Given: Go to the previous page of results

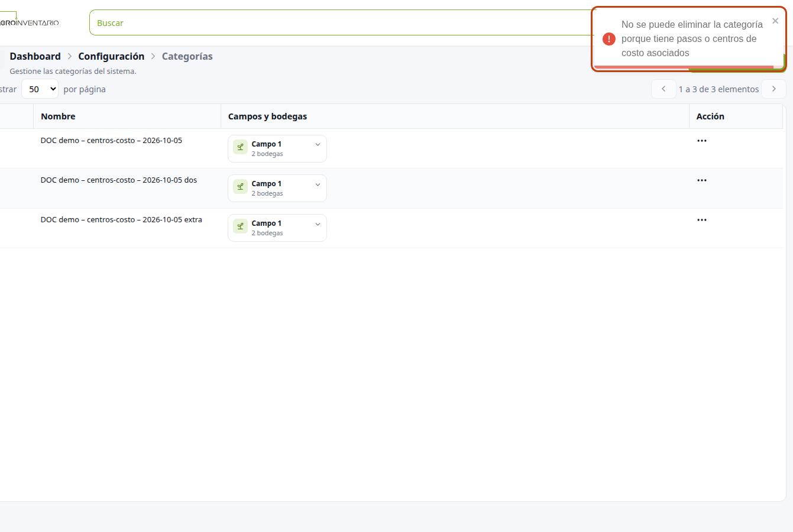Looking at the screenshot, I should point(663,89).
